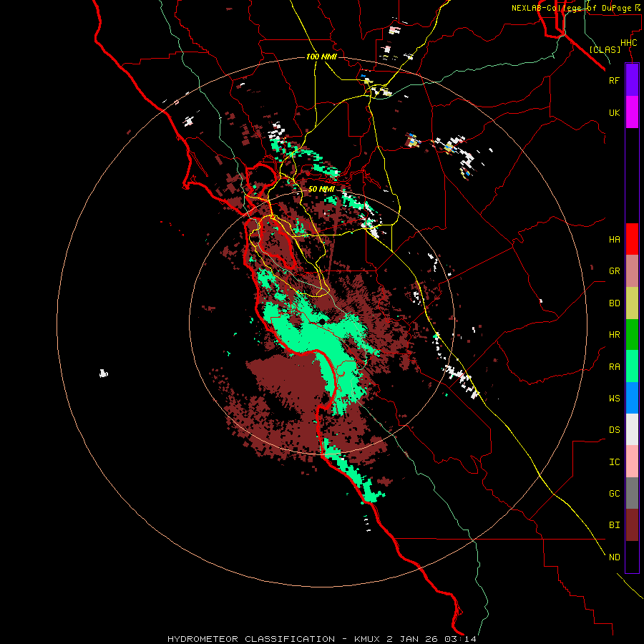Pick the HR dark green legend swatch
This screenshot has height=644, width=644.
click(632, 335)
